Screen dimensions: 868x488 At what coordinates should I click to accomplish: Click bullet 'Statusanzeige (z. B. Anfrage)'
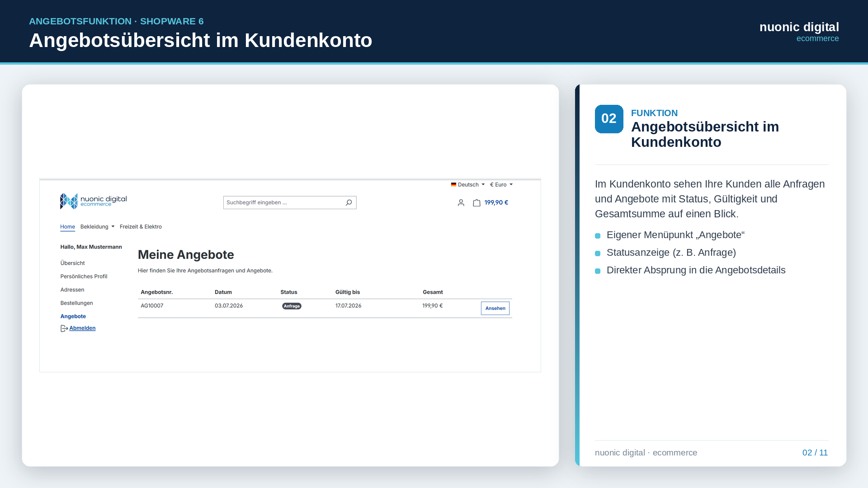(x=671, y=253)
